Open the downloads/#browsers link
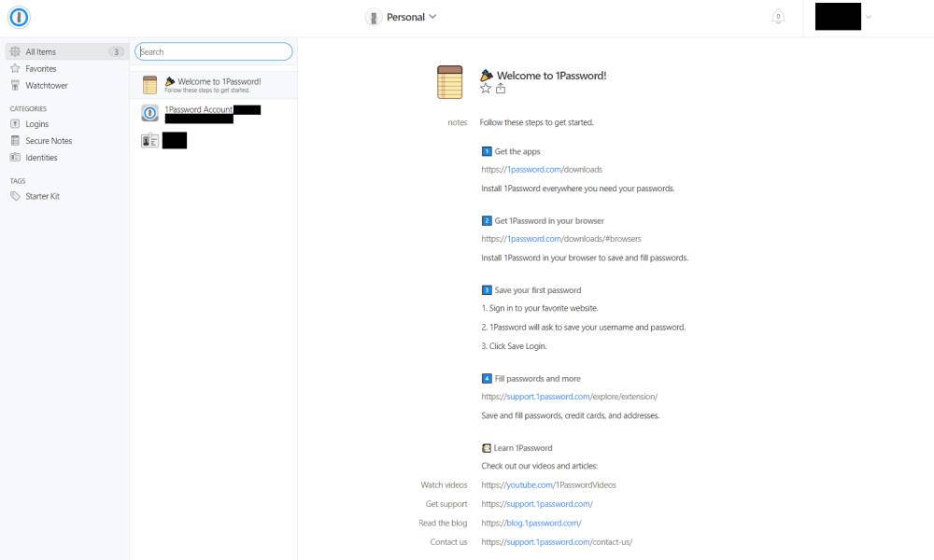Viewport: 934px width, 560px height. click(x=561, y=239)
